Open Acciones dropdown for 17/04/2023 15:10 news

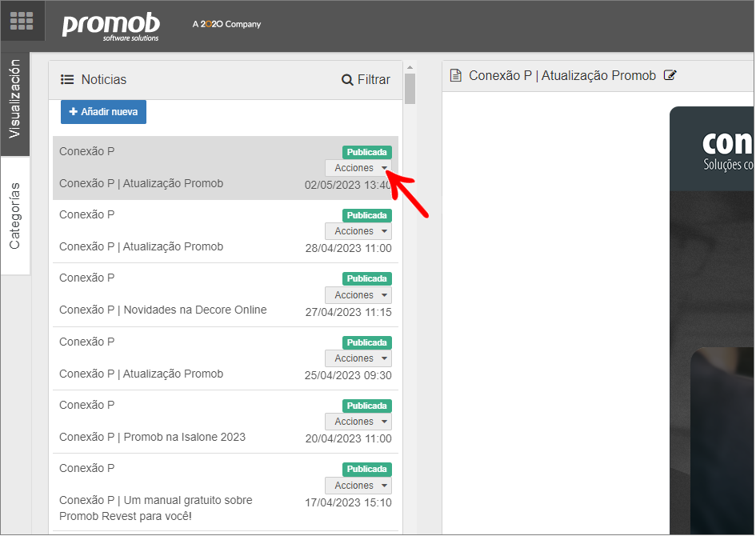pyautogui.click(x=358, y=486)
